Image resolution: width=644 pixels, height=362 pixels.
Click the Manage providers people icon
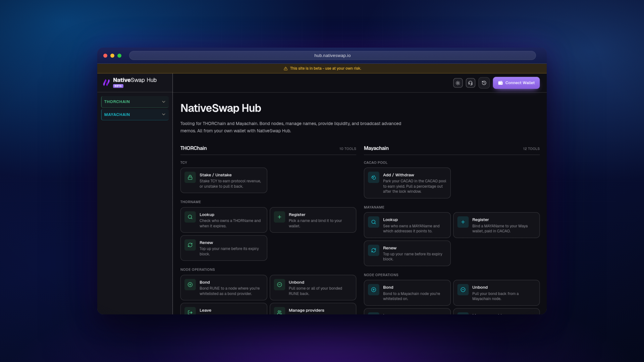click(x=279, y=312)
